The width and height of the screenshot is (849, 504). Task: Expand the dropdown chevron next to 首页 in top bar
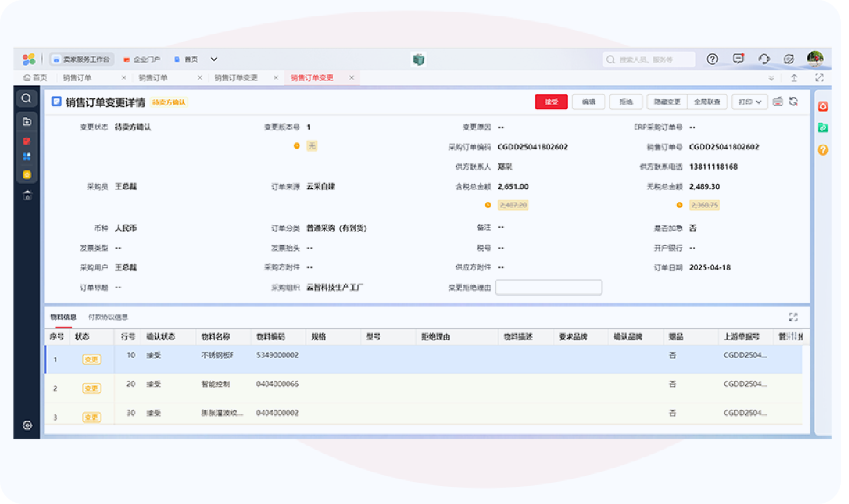[214, 59]
